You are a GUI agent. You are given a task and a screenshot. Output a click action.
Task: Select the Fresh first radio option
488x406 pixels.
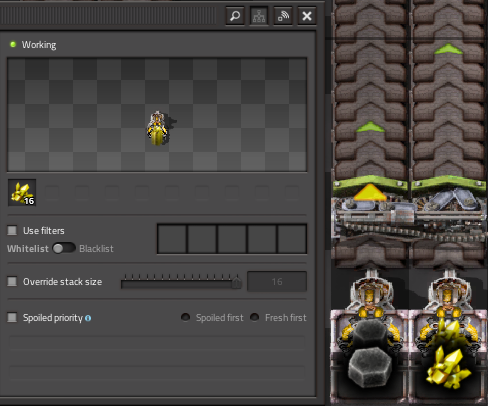255,317
